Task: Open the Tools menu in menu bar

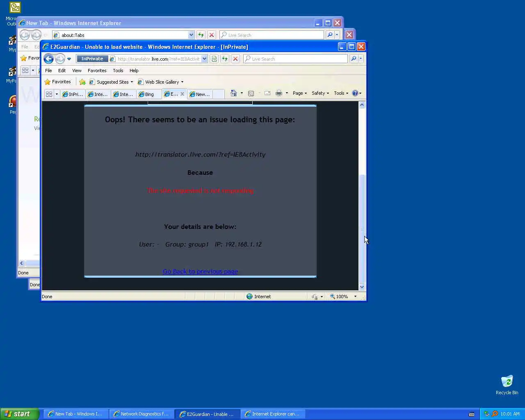Action: click(x=118, y=71)
